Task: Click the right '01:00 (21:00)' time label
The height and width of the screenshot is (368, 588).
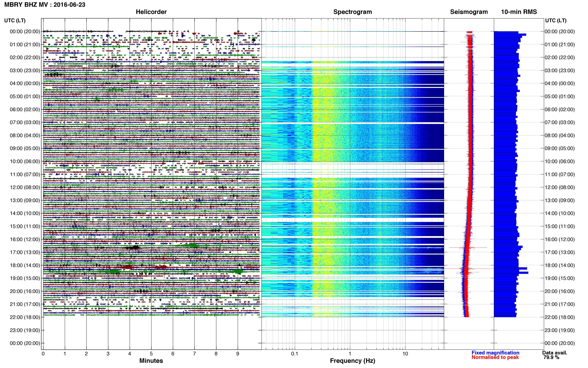Action: pos(560,45)
